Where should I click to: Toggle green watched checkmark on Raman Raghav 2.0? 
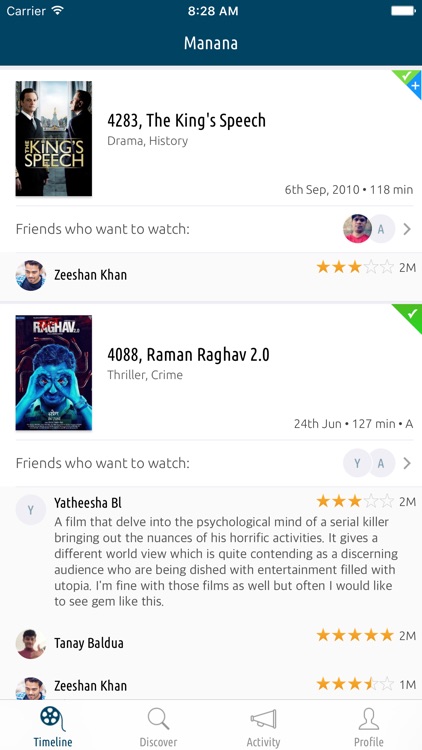pos(410,315)
